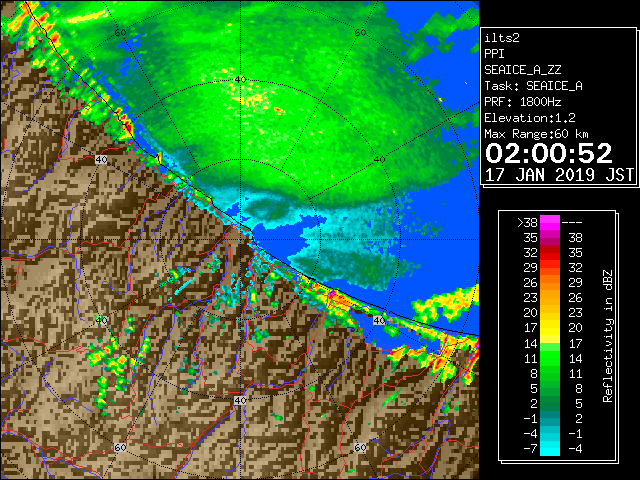The width and height of the screenshot is (640, 480).
Task: Click the 'Max Range:60 km' line
Action: click(536, 134)
